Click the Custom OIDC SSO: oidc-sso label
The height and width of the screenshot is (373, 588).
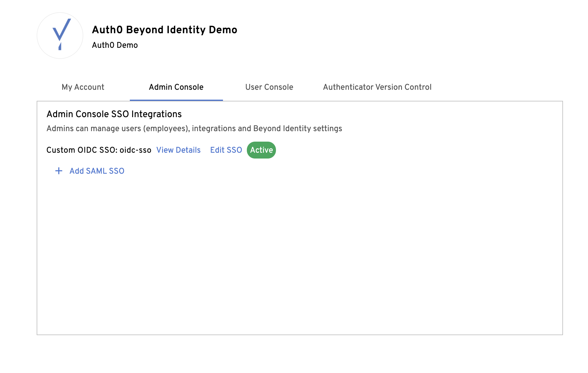pos(99,150)
